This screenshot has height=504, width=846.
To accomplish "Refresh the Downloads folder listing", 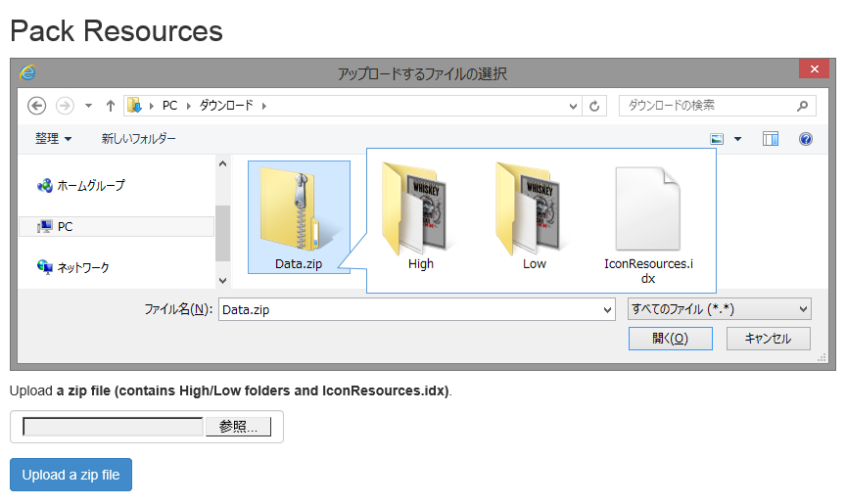I will coord(595,106).
